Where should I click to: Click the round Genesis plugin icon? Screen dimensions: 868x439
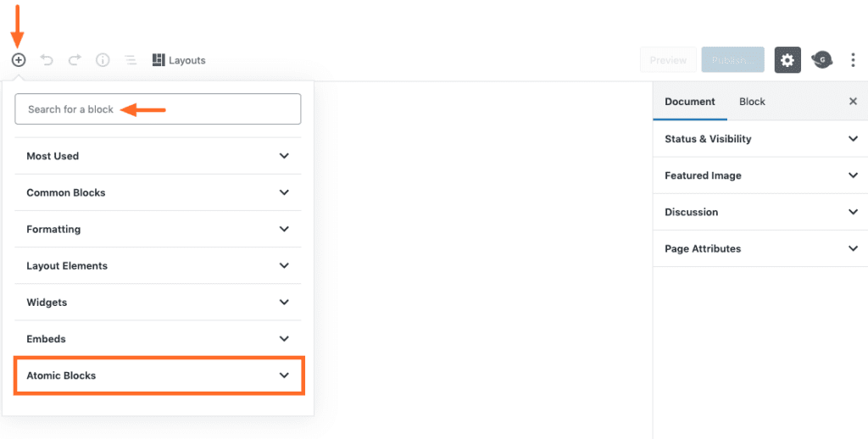tap(821, 59)
